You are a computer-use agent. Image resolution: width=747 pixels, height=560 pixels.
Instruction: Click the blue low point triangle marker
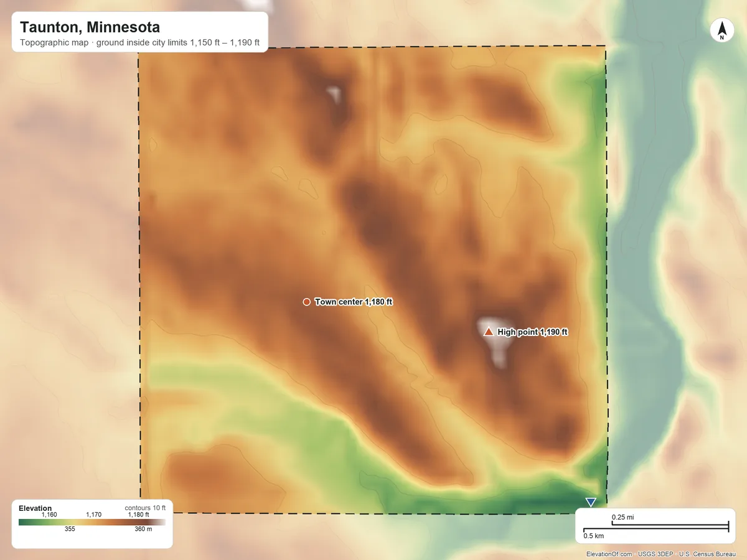click(x=591, y=502)
